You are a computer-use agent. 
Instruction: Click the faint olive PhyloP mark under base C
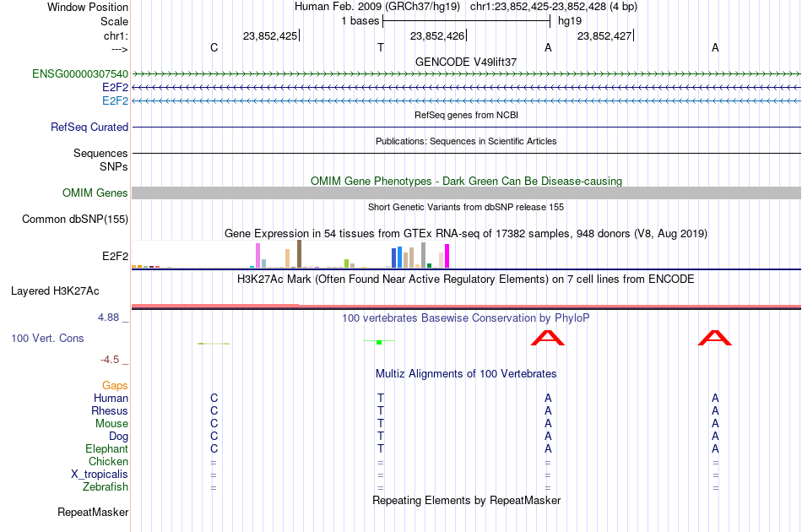click(214, 343)
